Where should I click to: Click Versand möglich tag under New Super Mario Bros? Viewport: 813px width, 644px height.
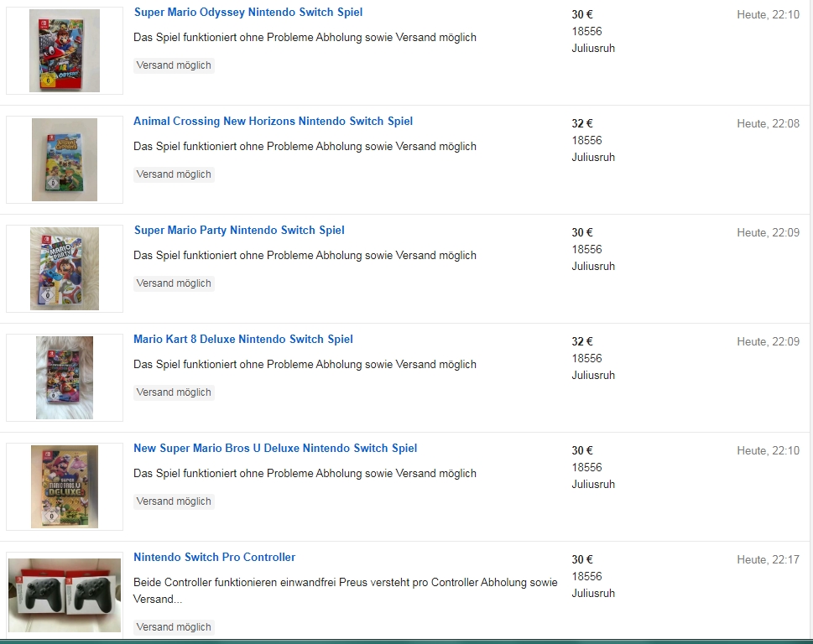[x=174, y=501]
